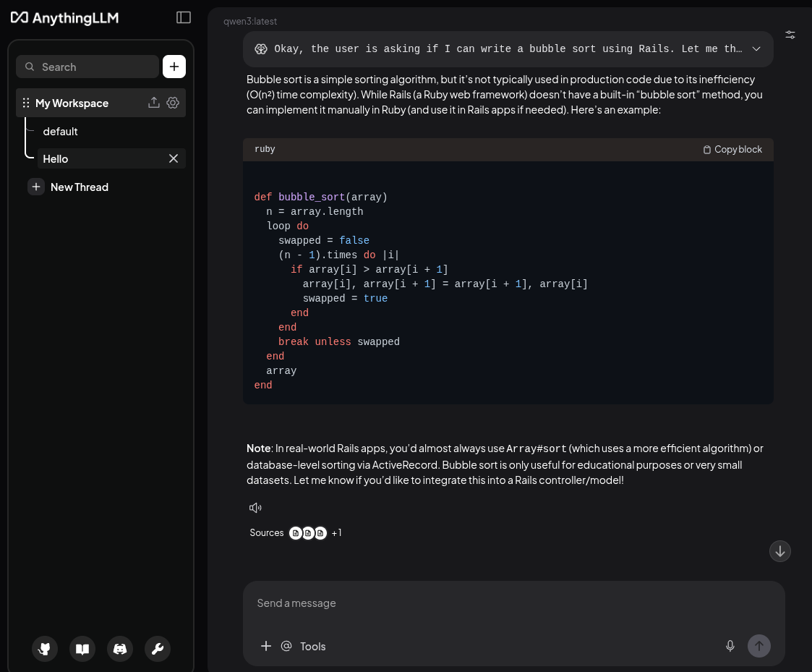Insert agent mention with @ icon
Screen dimensions: 812x672
286,646
